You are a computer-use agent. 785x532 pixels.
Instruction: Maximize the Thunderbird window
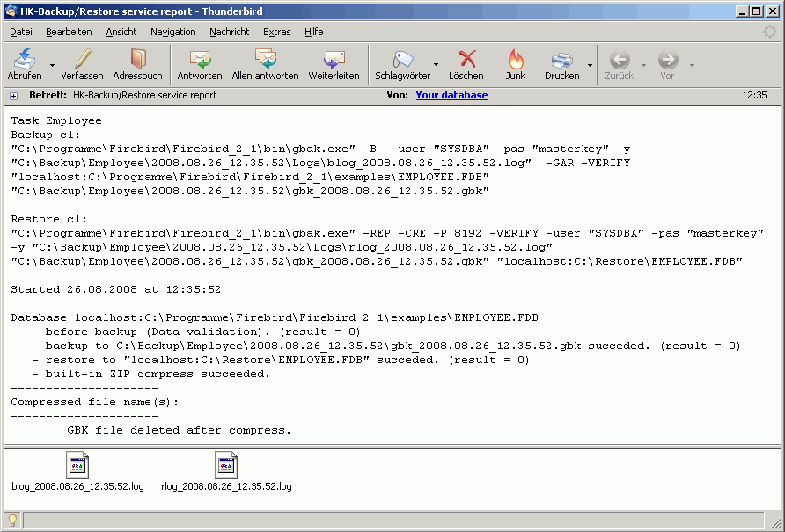point(757,11)
